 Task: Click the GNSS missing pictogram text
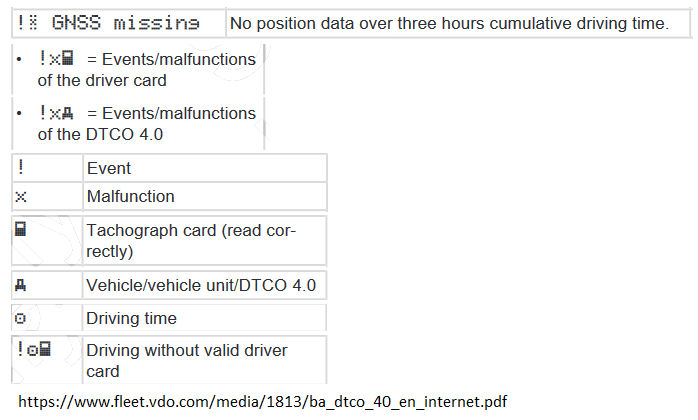[108, 23]
